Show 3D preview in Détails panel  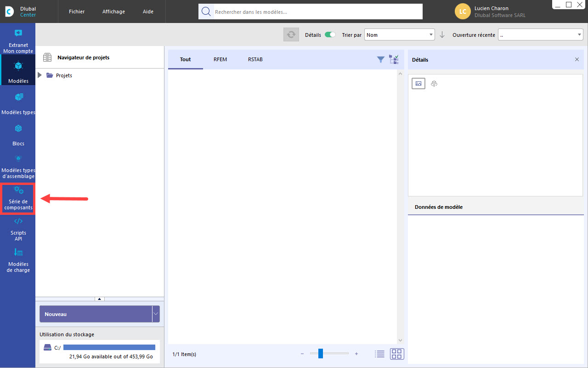coord(434,83)
